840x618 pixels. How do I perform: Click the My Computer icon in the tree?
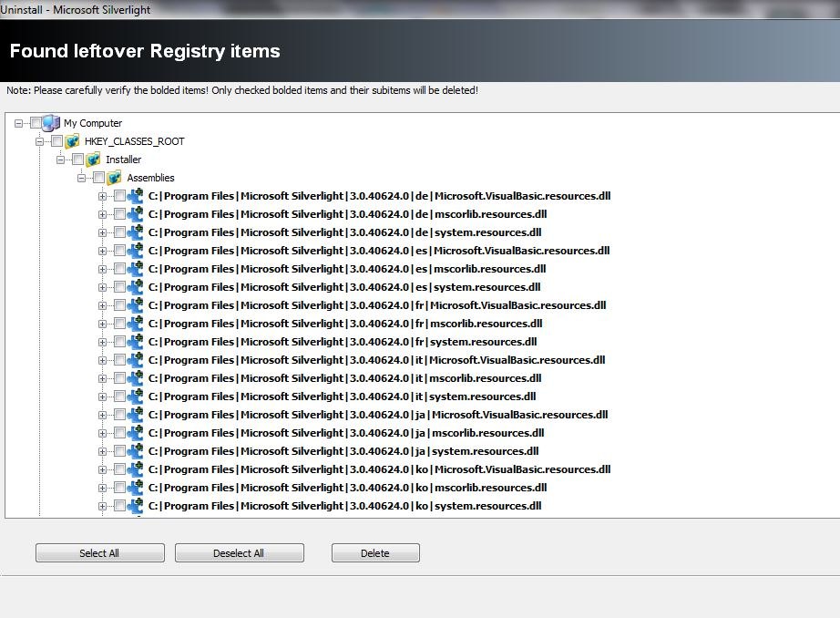(x=51, y=123)
